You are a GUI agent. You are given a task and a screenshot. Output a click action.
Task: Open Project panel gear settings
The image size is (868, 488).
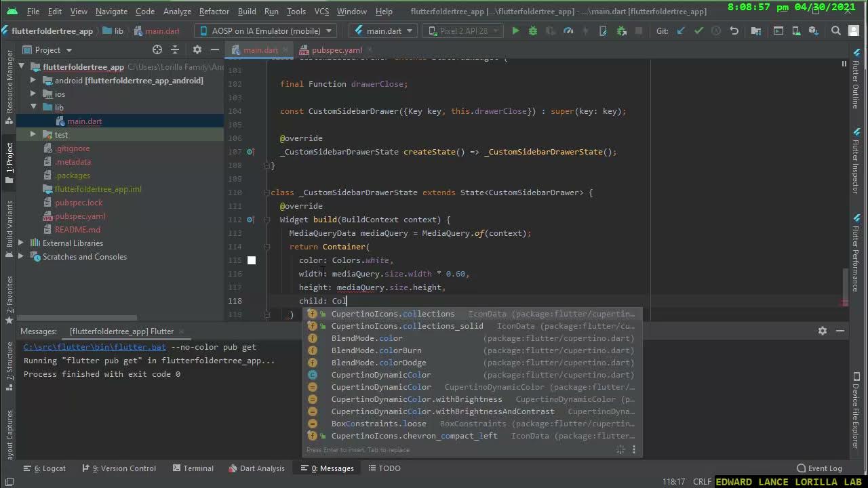[197, 49]
